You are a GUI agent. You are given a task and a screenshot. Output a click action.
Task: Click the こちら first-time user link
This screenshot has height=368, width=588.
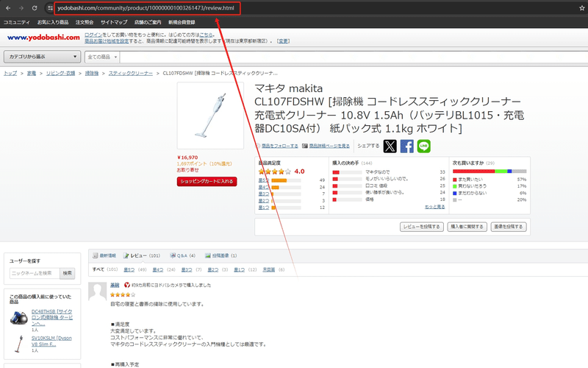pyautogui.click(x=206, y=35)
